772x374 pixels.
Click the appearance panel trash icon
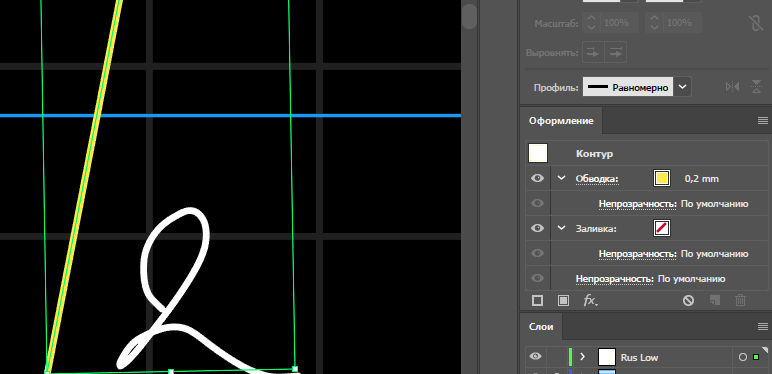point(740,300)
